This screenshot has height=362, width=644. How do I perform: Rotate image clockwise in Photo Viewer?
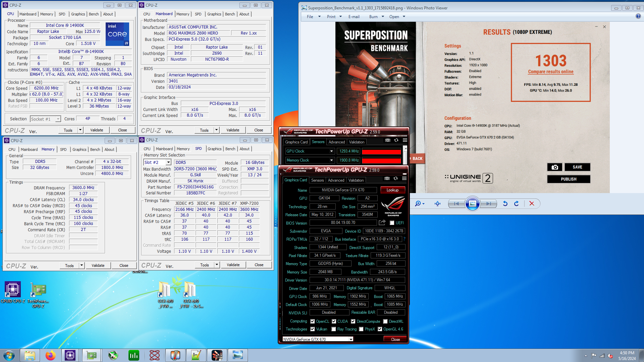(x=517, y=203)
